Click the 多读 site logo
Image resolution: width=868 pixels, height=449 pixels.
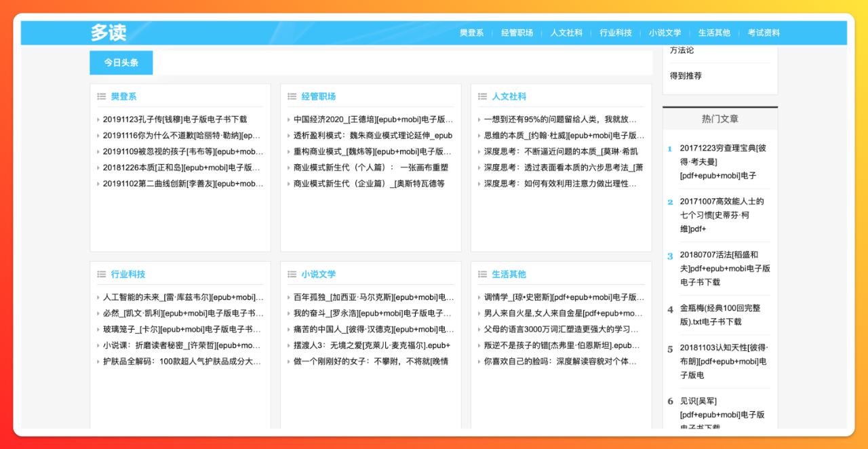pyautogui.click(x=108, y=33)
